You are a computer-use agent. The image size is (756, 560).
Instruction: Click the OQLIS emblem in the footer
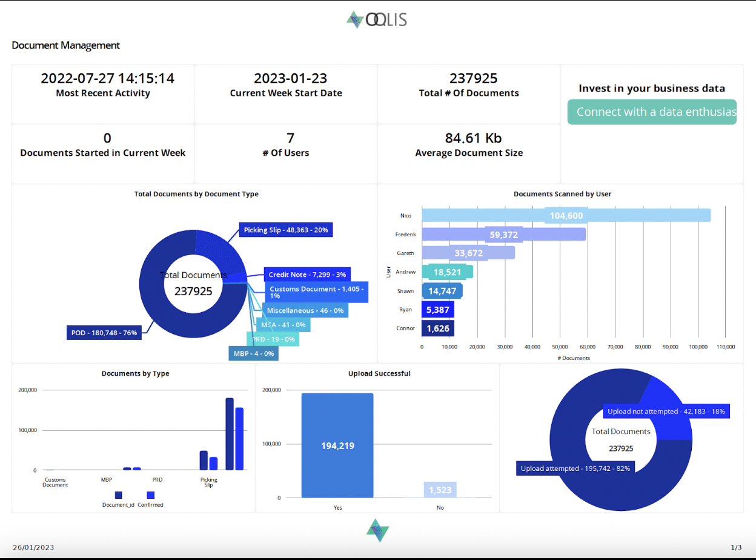pos(377,530)
